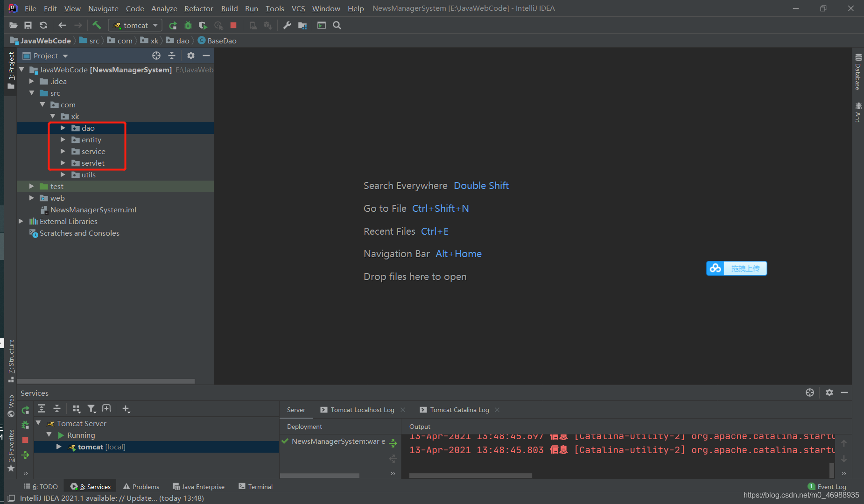Open the Refactor menu
This screenshot has height=504, width=864.
click(198, 8)
